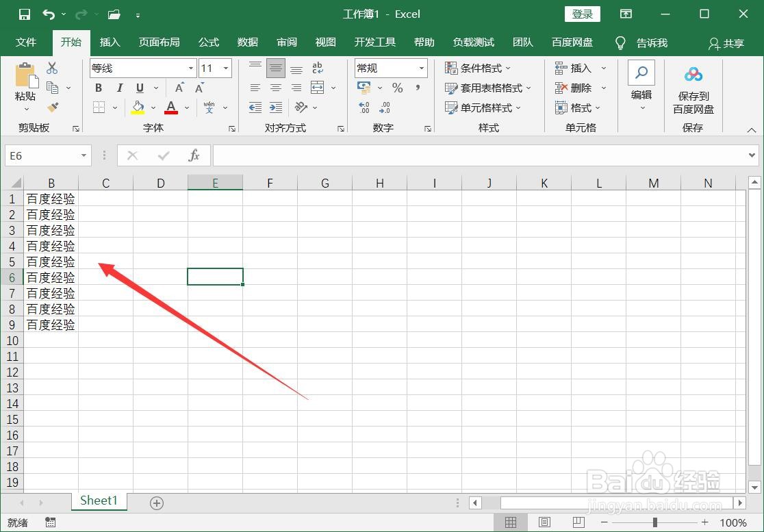Screen dimensions: 764x532
Task: Click the Copy icon in clipboard group
Action: (x=52, y=88)
